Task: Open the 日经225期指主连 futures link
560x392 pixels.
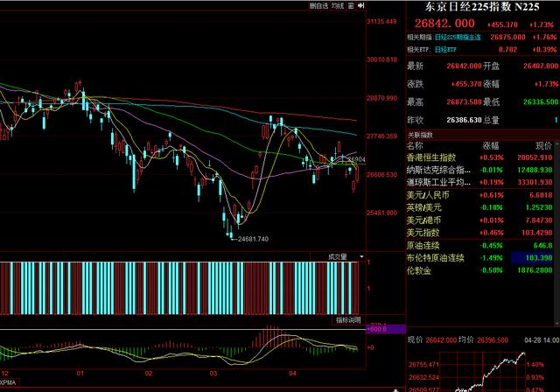Action: pos(458,37)
